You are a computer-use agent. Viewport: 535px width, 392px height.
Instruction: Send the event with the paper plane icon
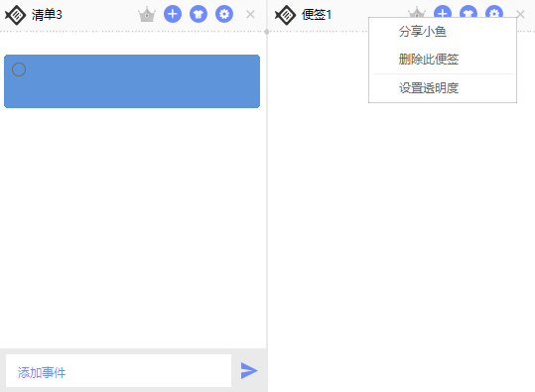pyautogui.click(x=249, y=371)
